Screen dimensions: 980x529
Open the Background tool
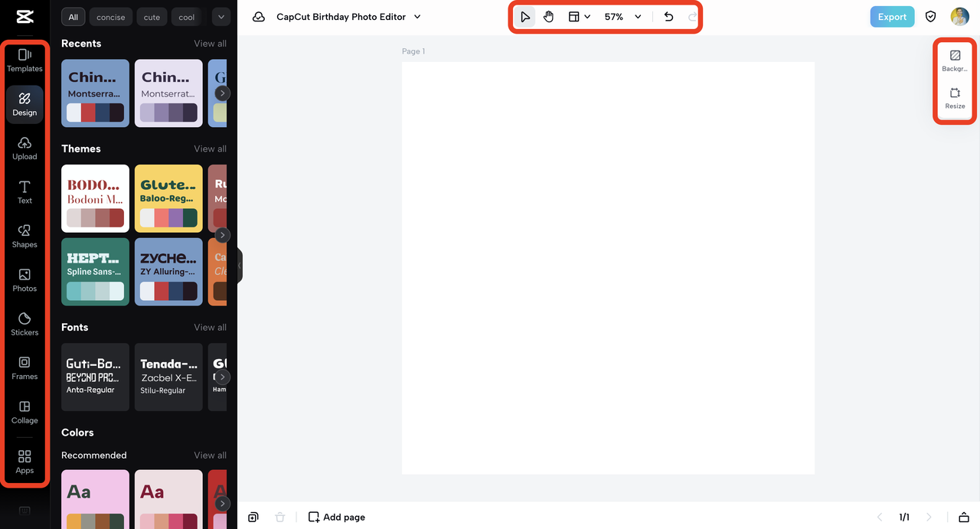(955, 60)
